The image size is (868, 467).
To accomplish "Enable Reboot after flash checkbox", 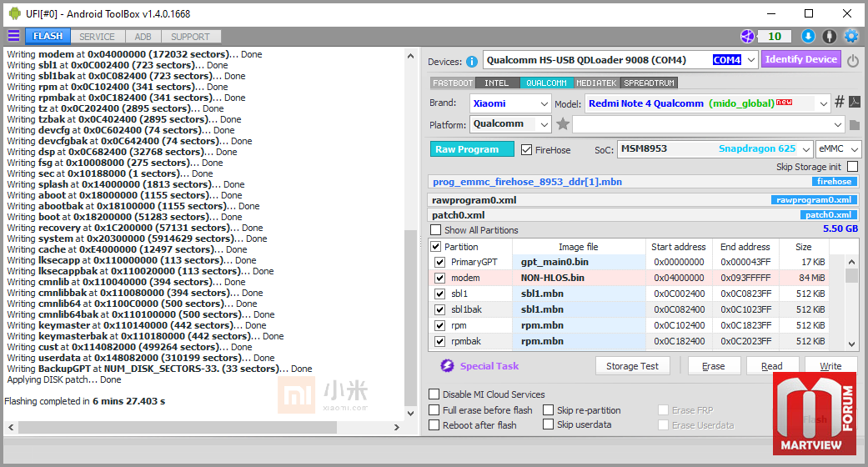I will point(434,425).
